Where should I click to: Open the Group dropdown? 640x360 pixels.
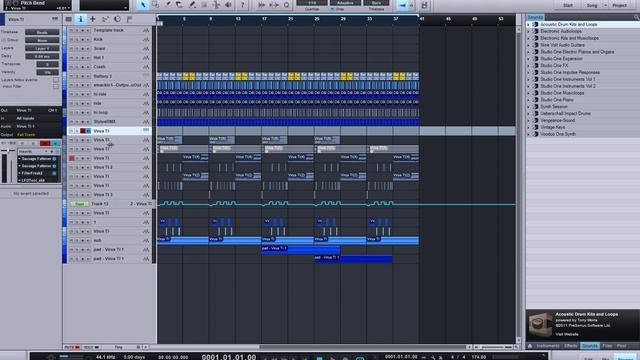click(42, 40)
